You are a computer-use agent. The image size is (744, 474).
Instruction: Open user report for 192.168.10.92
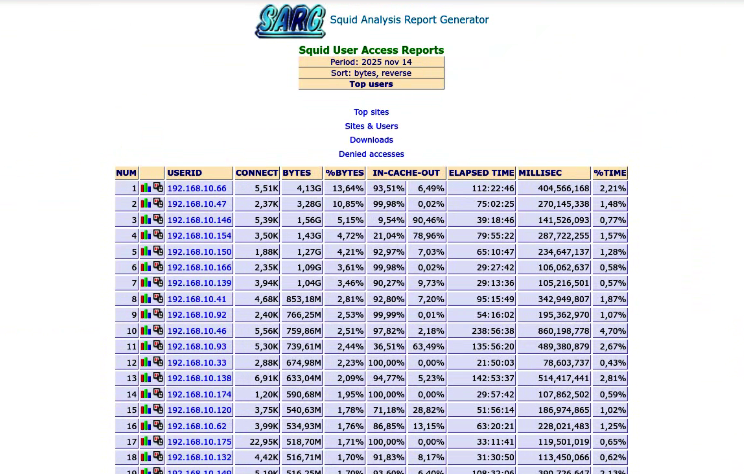coord(197,315)
